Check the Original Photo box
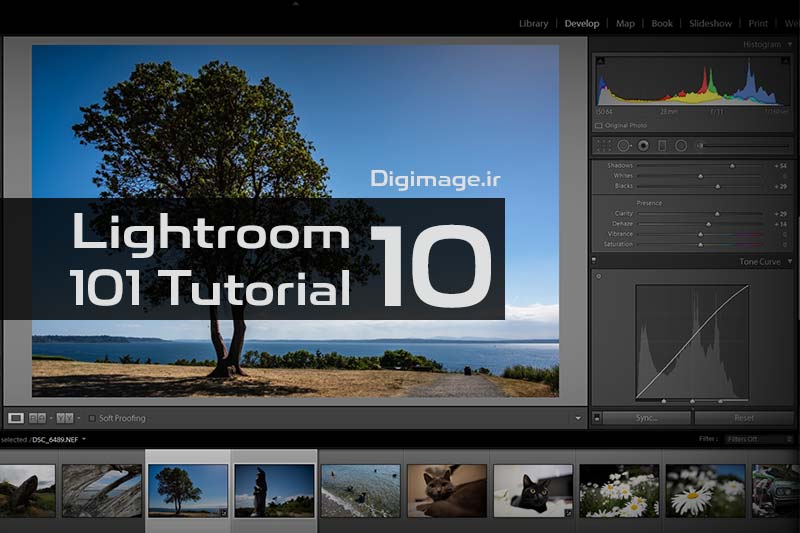This screenshot has height=533, width=800. tap(599, 125)
